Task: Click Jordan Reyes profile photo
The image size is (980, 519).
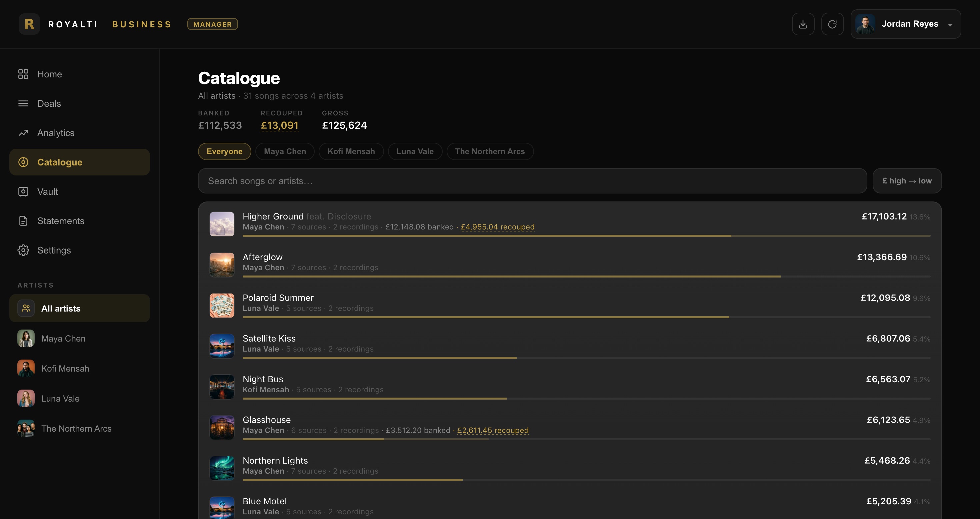Action: point(865,24)
